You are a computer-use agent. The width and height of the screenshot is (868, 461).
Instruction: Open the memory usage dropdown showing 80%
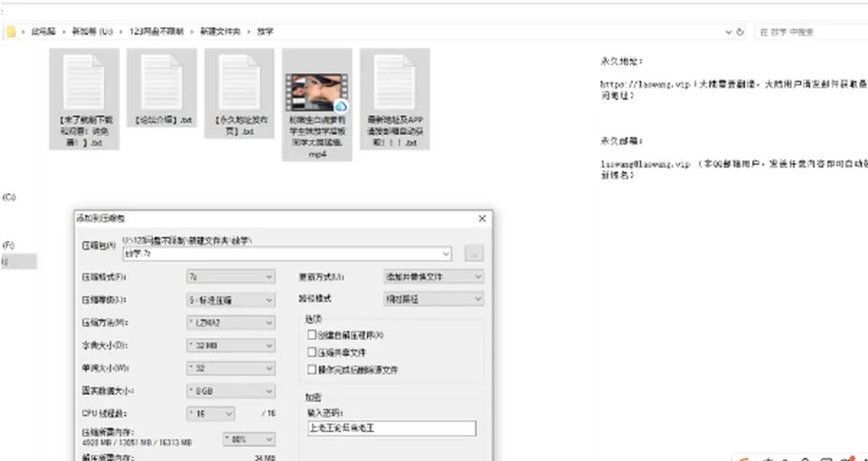coord(249,439)
